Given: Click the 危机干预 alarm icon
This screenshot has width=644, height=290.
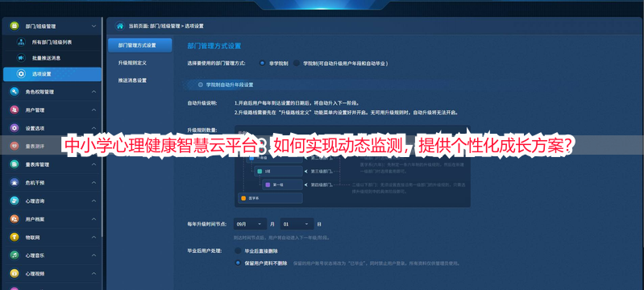Looking at the screenshot, I should (x=15, y=182).
